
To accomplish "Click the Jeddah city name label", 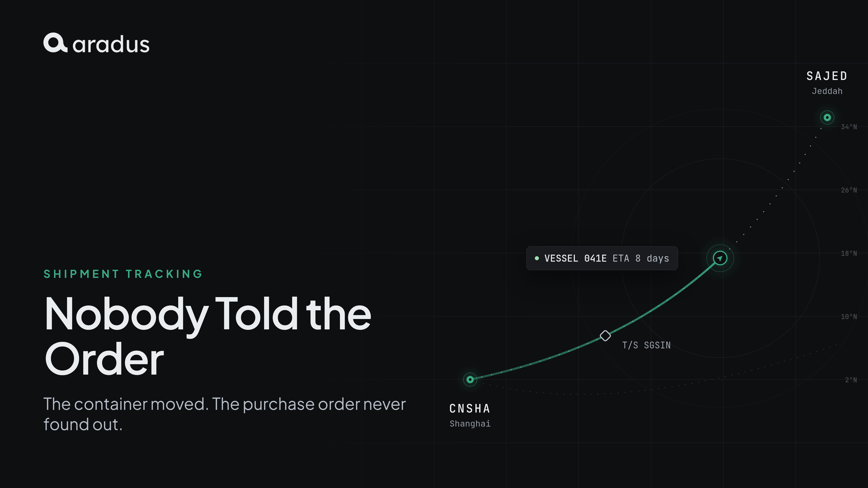I will click(x=827, y=91).
